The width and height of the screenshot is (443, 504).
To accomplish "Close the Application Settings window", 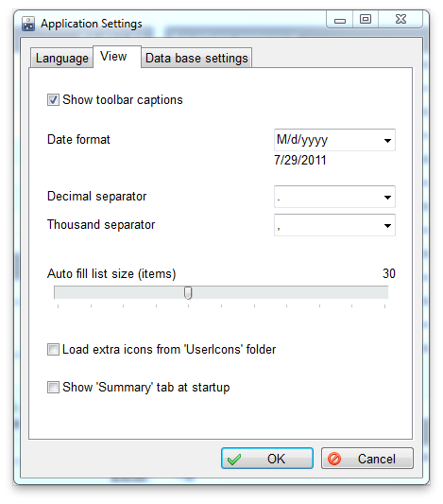I will tap(400, 19).
